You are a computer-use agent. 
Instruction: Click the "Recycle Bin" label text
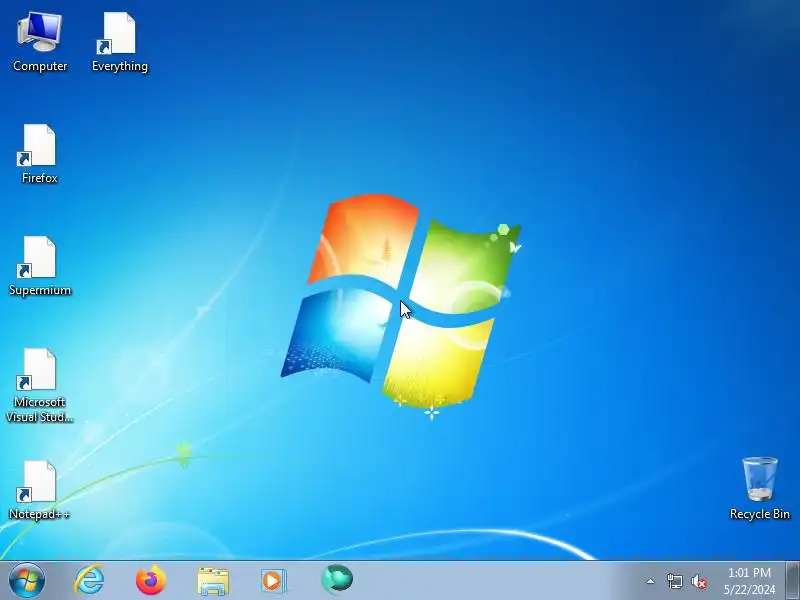coord(760,514)
